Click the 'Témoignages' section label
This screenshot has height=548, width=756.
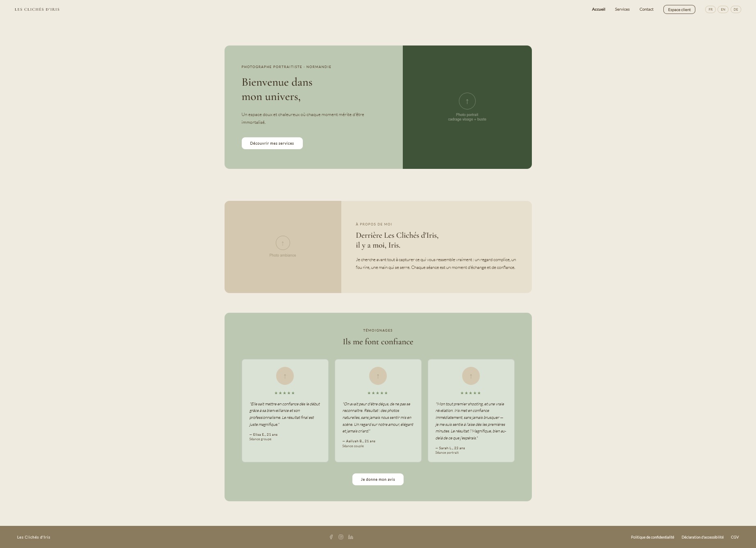click(x=378, y=330)
